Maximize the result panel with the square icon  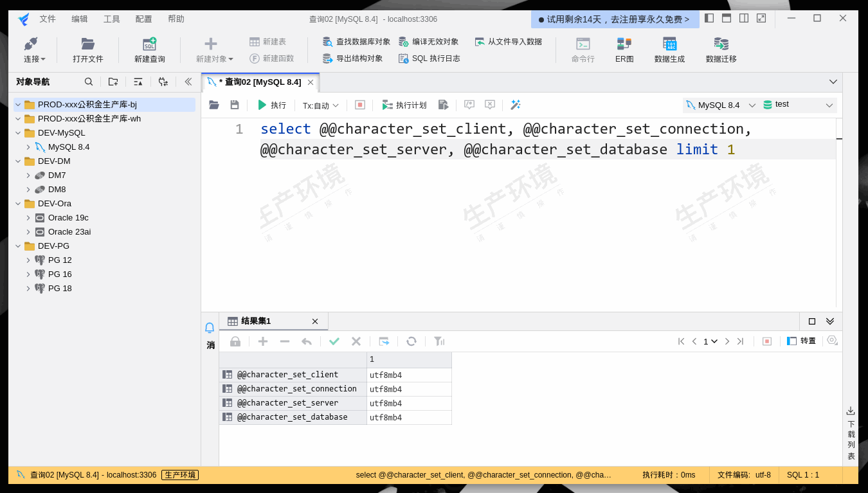[812, 321]
